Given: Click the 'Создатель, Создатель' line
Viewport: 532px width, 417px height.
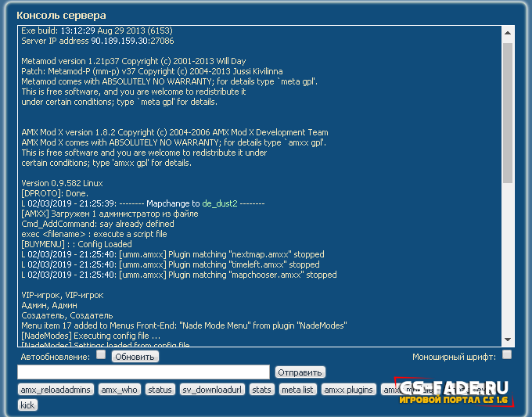Looking at the screenshot, I should point(66,316).
